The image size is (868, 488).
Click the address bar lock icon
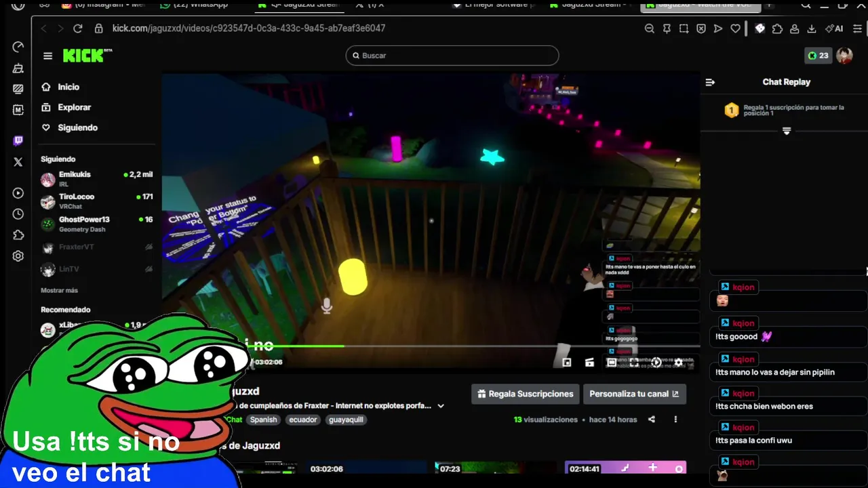tap(99, 28)
